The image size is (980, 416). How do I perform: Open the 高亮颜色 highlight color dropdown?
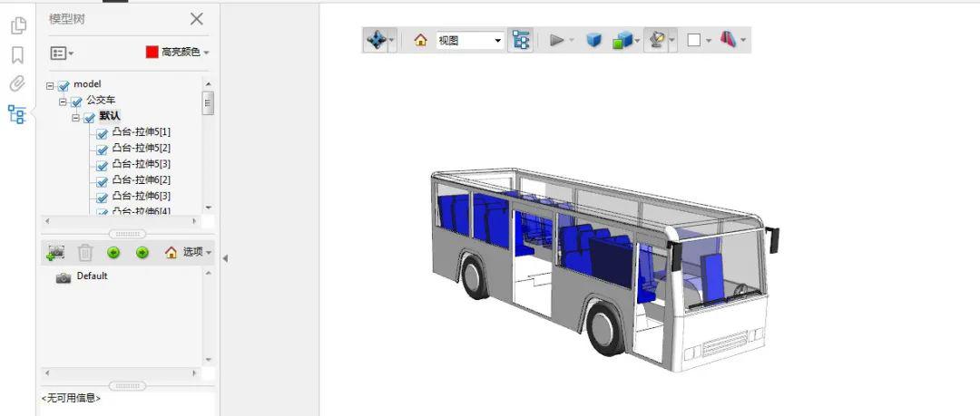(x=206, y=53)
